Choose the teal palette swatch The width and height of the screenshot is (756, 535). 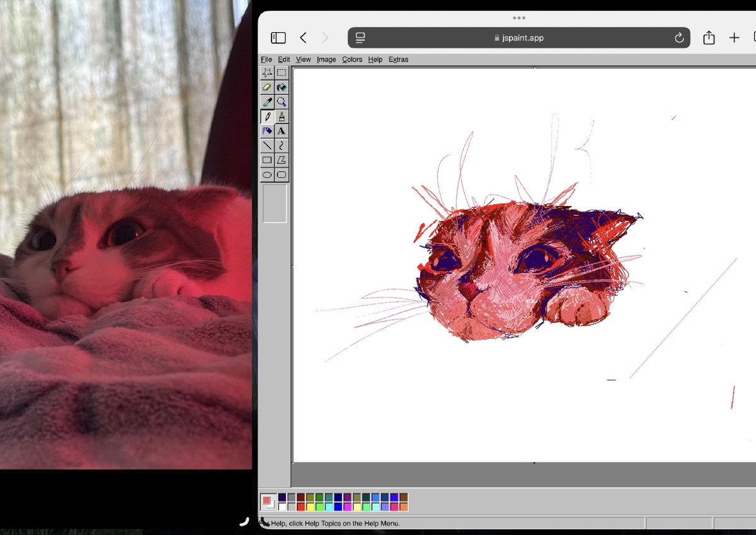click(x=329, y=497)
